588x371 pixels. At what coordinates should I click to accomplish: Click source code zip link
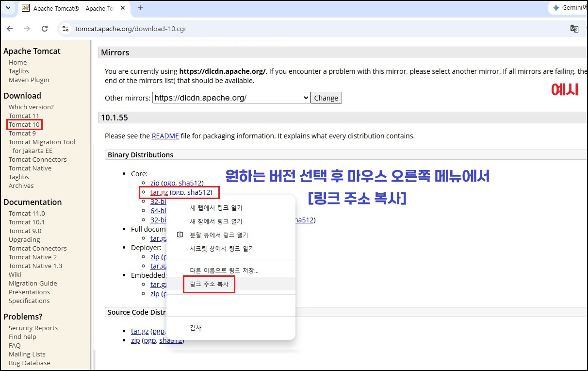[135, 340]
